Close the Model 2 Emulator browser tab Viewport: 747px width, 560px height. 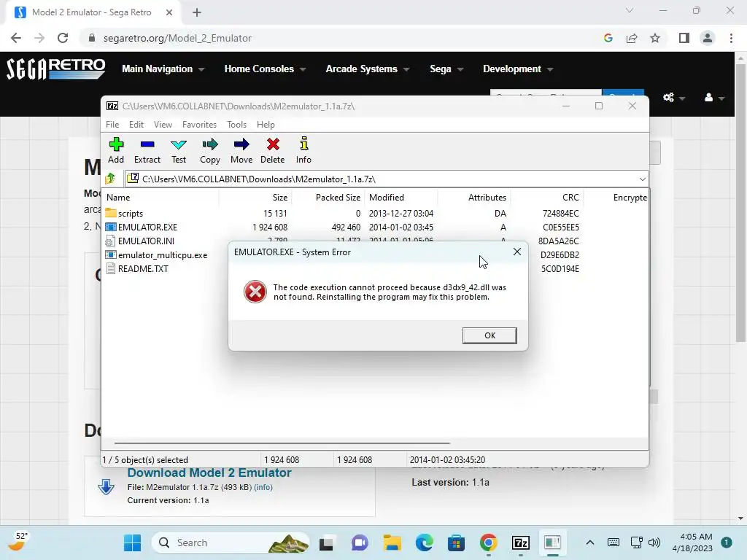(169, 12)
